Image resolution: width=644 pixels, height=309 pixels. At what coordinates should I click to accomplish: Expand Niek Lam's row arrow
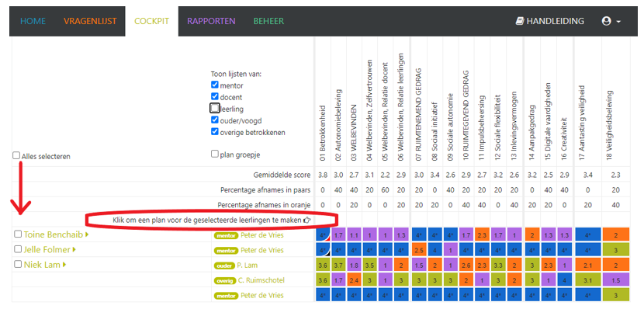pos(64,265)
